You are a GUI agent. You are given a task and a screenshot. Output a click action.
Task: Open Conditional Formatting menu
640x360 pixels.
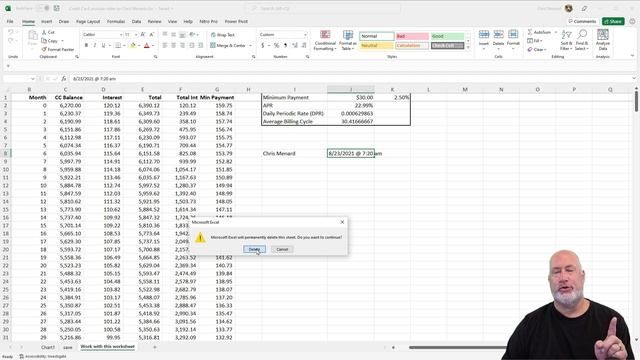coord(325,40)
